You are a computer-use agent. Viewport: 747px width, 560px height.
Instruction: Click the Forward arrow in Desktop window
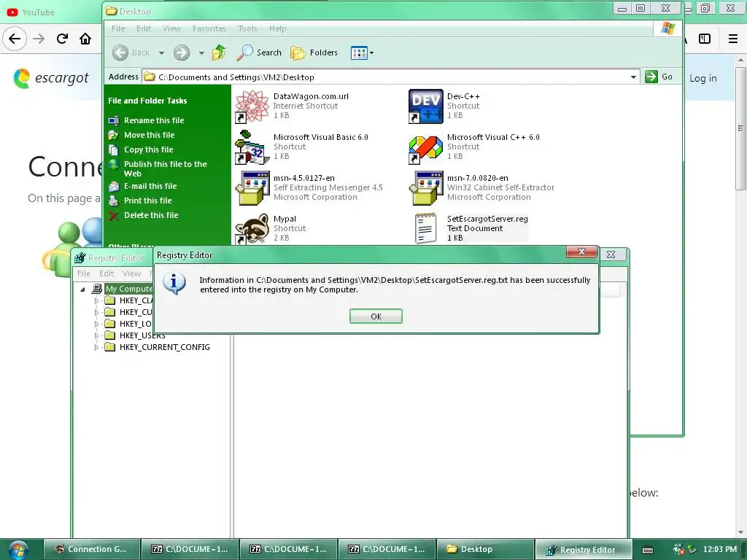click(x=182, y=52)
